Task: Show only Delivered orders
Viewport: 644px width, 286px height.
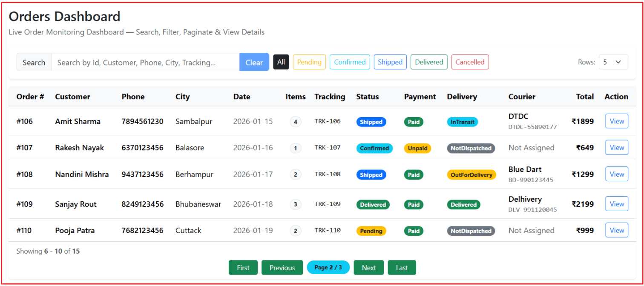Action: [x=429, y=62]
